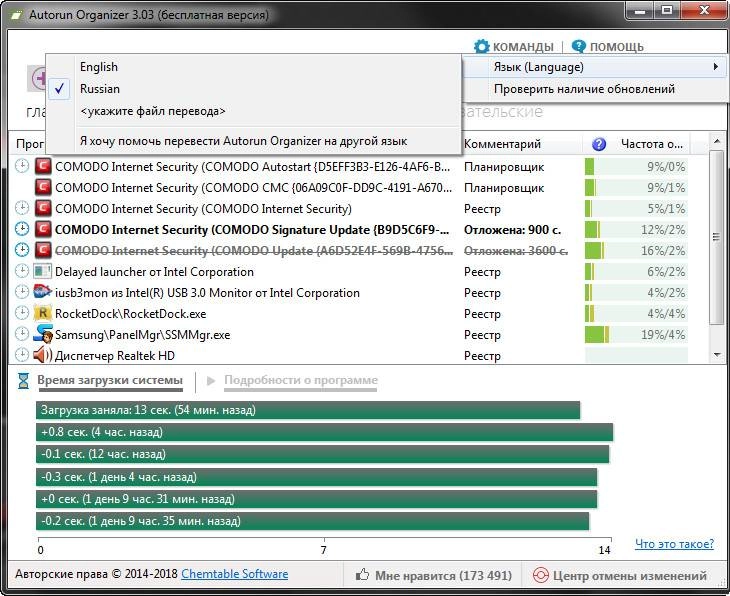Viewport: 730px width, 596px height.
Task: Click the Центр отмены изменений lifebuoy icon
Action: pos(541,575)
